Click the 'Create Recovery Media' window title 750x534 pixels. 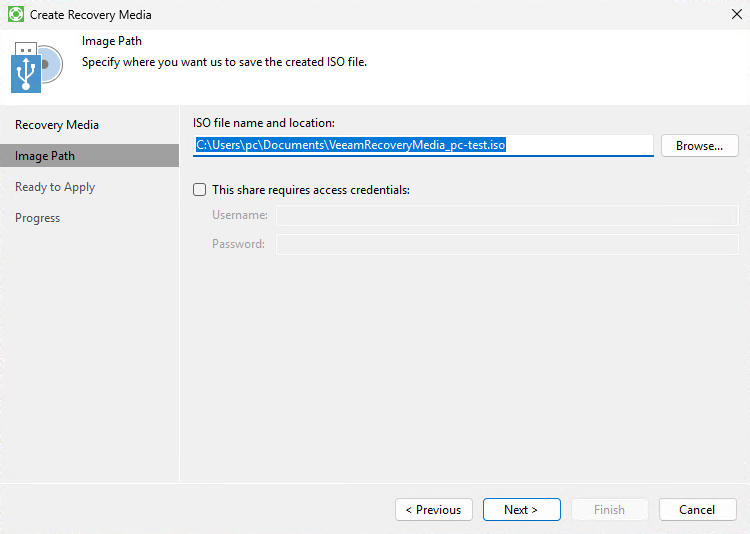pyautogui.click(x=90, y=15)
